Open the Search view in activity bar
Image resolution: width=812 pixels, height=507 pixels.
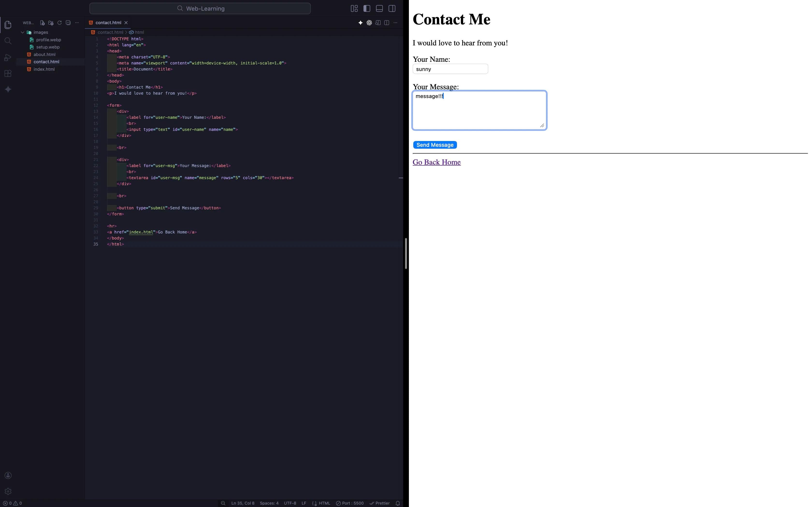[8, 41]
